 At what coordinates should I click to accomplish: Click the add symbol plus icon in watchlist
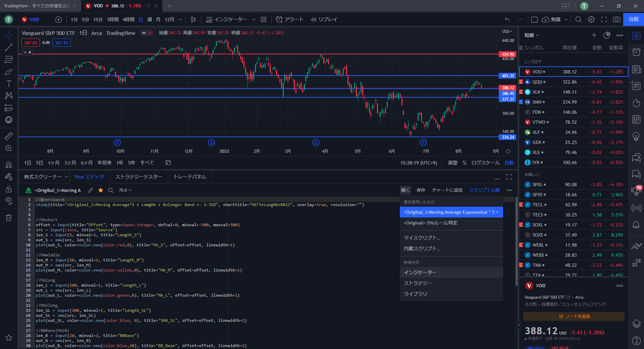594,35
